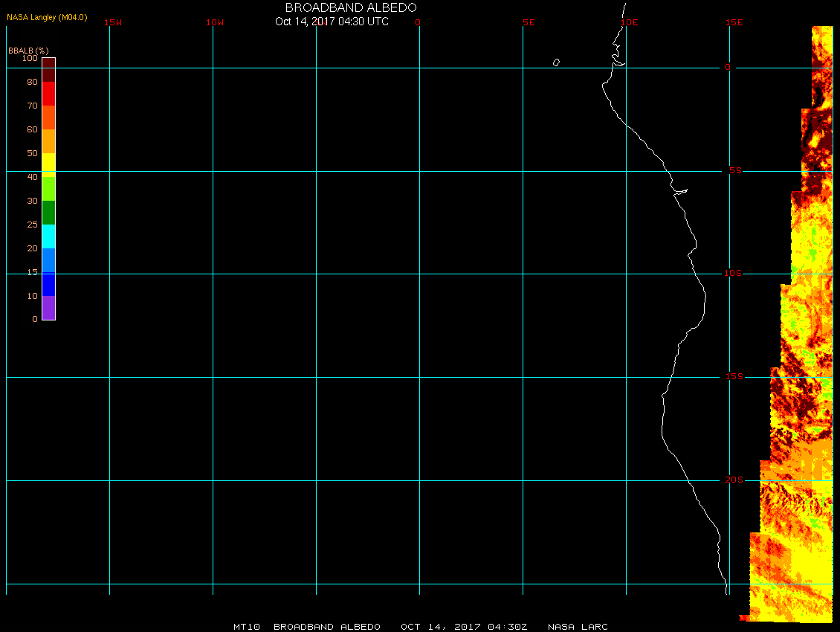Select the light blue 15–20 legend swatch
840x632 pixels.
49,260
